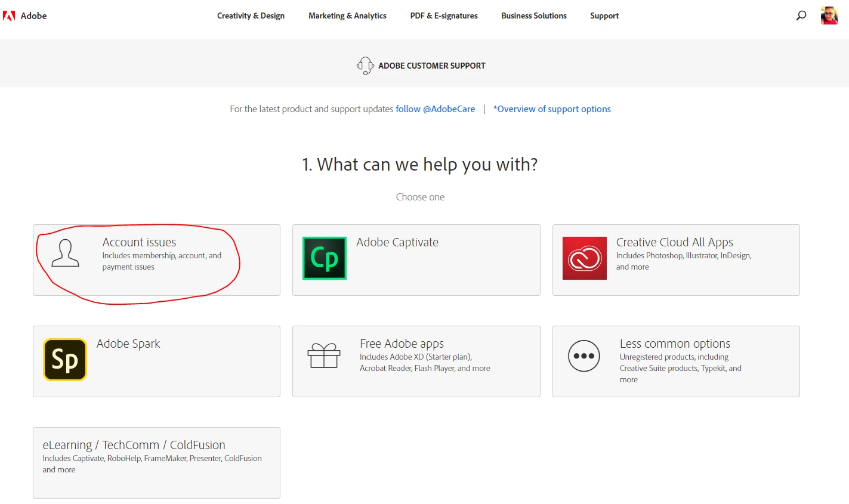Viewport: 849px width, 504px height.
Task: Click ADOBE CUSTOMER SUPPORT heading text
Action: 432,66
